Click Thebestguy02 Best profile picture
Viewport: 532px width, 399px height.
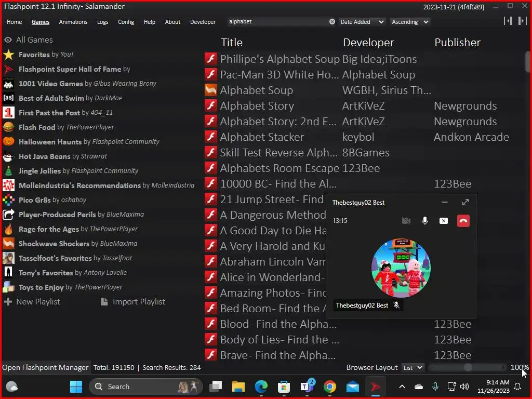[x=401, y=268]
